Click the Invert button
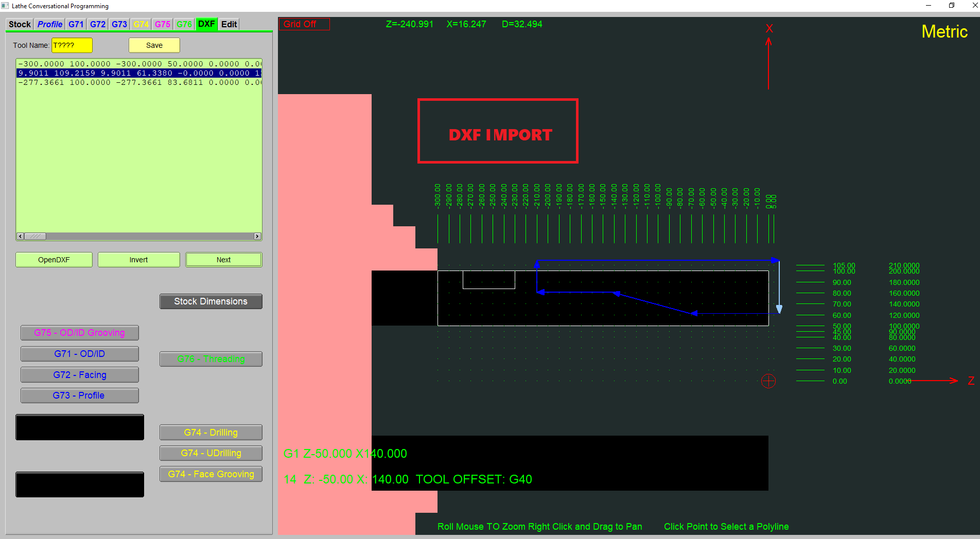The width and height of the screenshot is (980, 539). click(138, 260)
